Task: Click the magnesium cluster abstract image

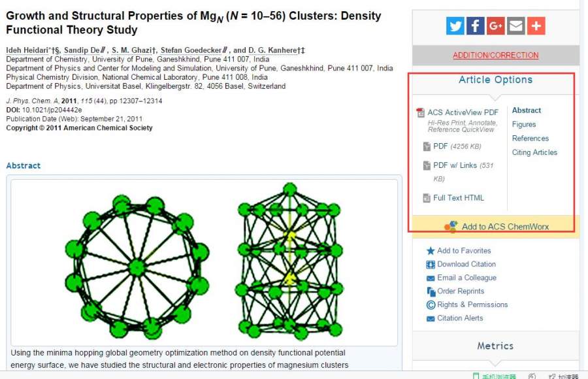Action: [x=204, y=263]
